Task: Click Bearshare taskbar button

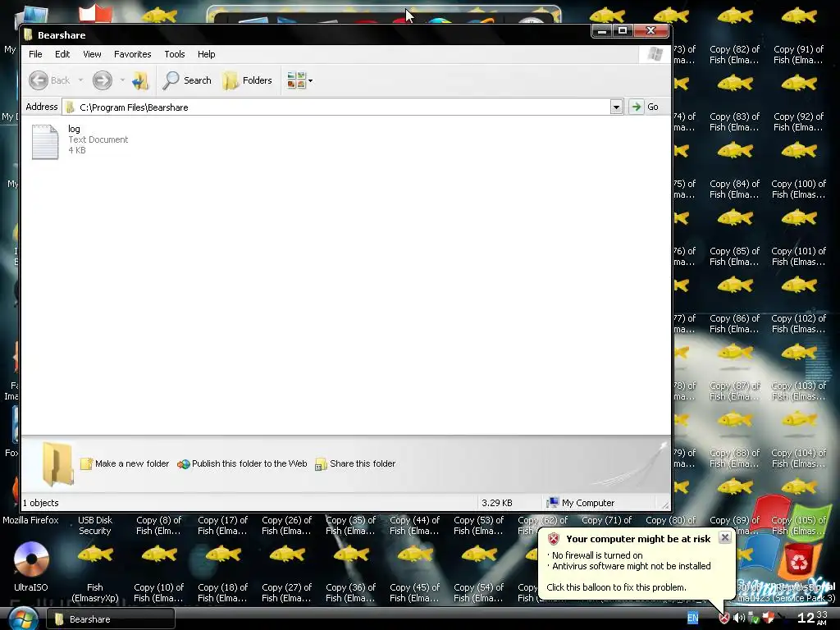Action: pyautogui.click(x=111, y=619)
